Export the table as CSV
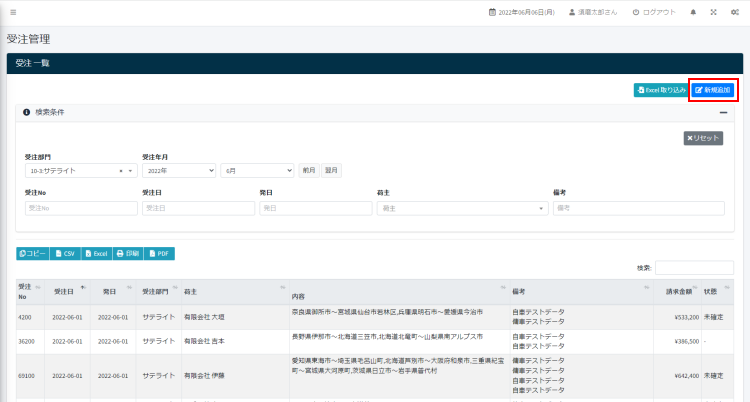The width and height of the screenshot is (750, 402). pos(65,254)
